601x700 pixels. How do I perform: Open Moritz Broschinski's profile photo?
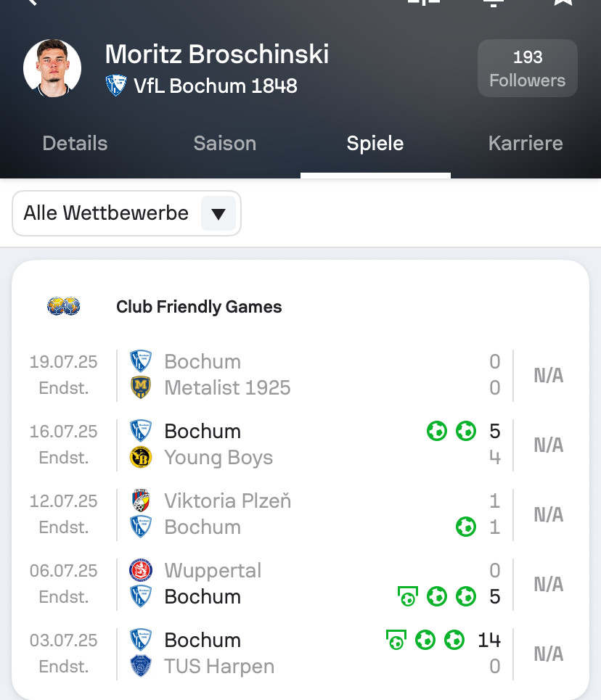[x=52, y=69]
